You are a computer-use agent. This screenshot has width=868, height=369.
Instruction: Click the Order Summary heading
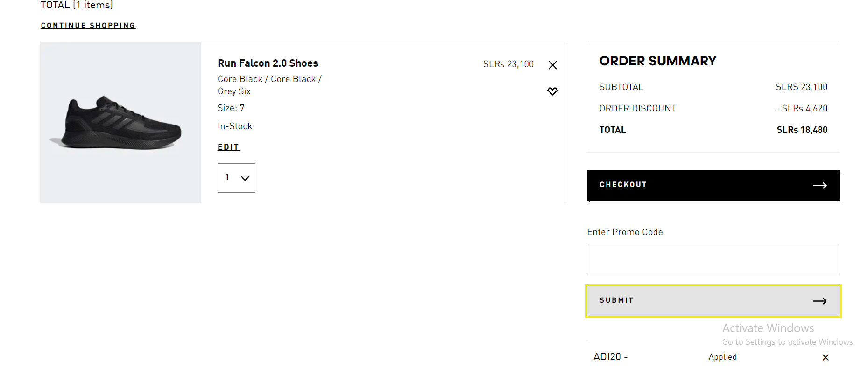pyautogui.click(x=657, y=61)
